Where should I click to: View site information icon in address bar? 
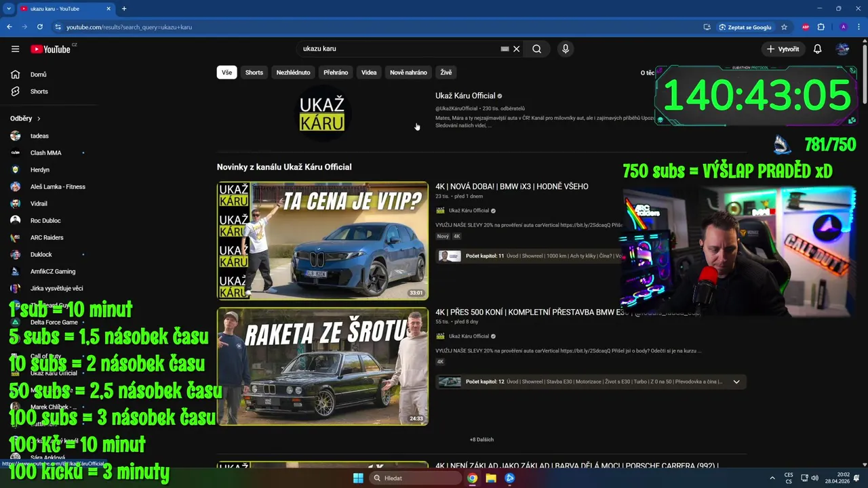[58, 27]
